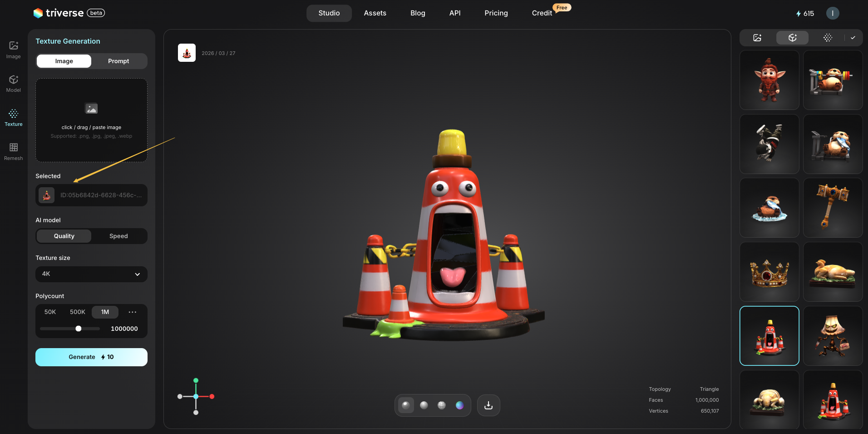Choose the 50K polycount preset

point(50,312)
